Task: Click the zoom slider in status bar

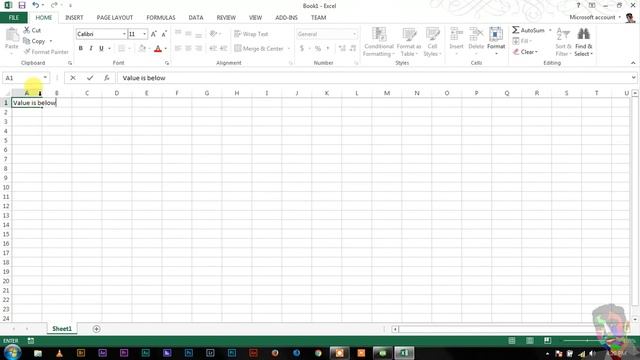Action: pos(588,340)
